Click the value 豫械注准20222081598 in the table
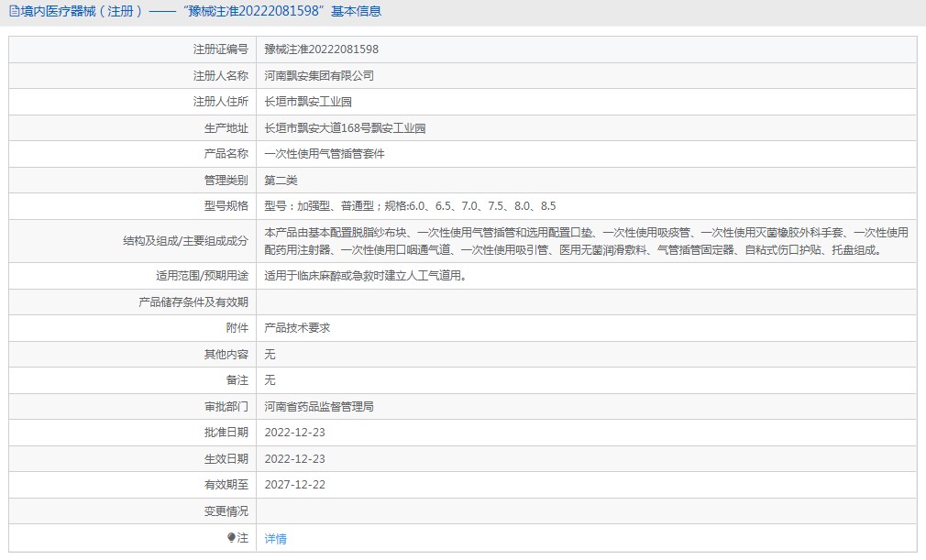The width and height of the screenshot is (926, 560). pyautogui.click(x=321, y=49)
